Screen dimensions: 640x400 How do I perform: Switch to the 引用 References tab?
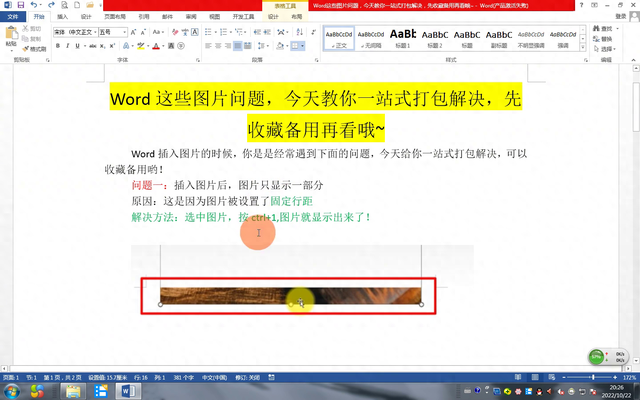pos(144,17)
